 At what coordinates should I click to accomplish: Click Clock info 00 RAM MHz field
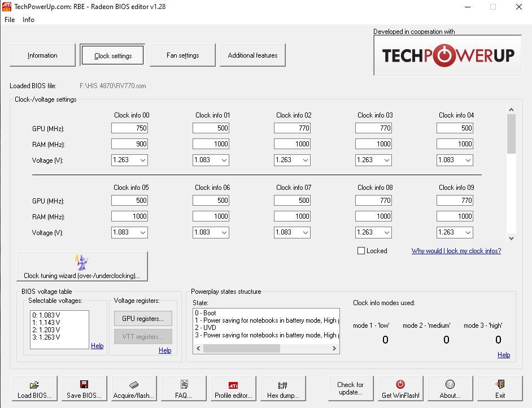[129, 144]
